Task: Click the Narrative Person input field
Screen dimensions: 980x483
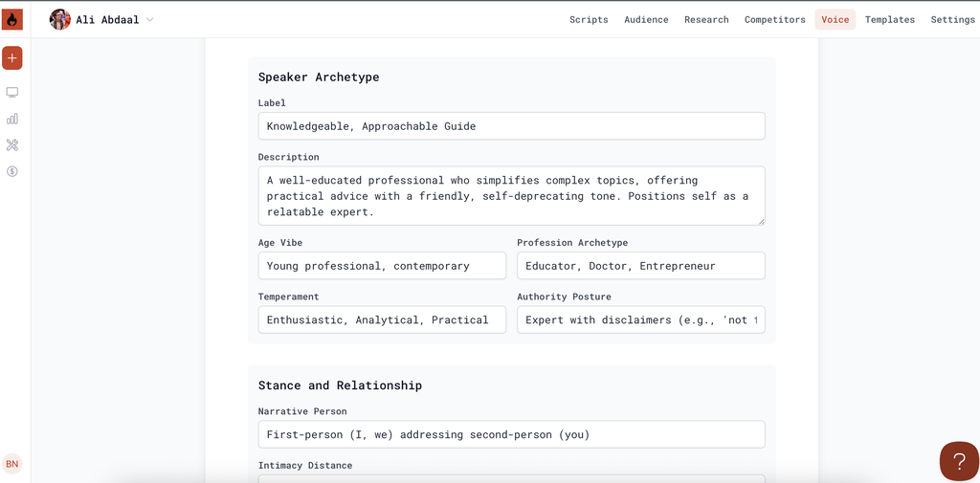Action: pos(511,434)
